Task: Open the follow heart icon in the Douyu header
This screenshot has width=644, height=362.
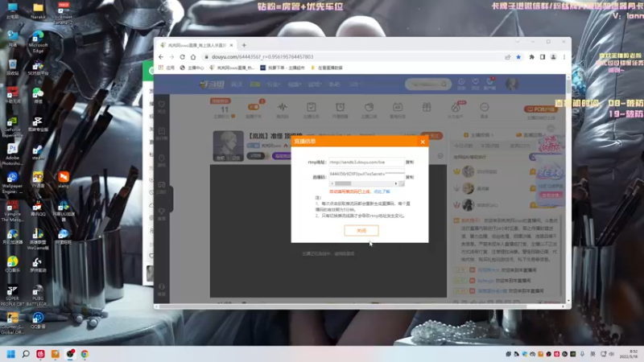Action: pos(476,84)
